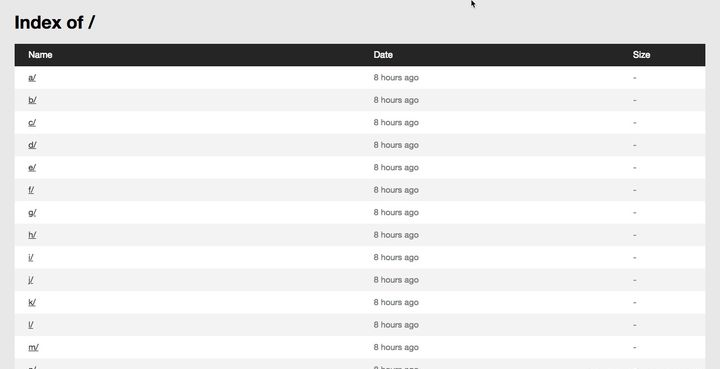
Task: Click the 'Index of /' page heading
Action: click(x=55, y=22)
